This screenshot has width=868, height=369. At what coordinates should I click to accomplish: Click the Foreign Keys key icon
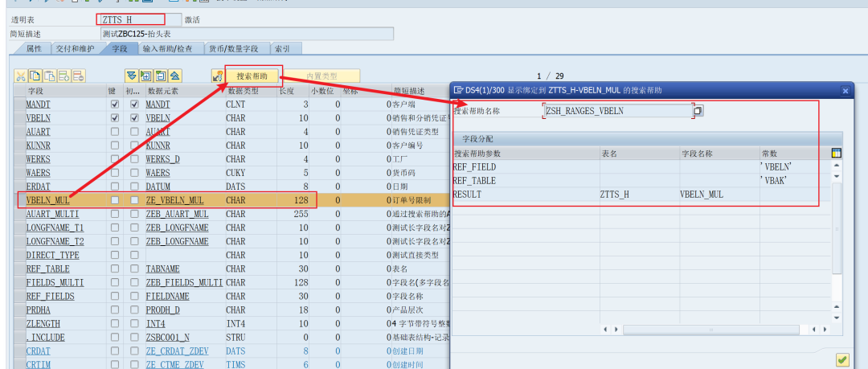click(218, 76)
